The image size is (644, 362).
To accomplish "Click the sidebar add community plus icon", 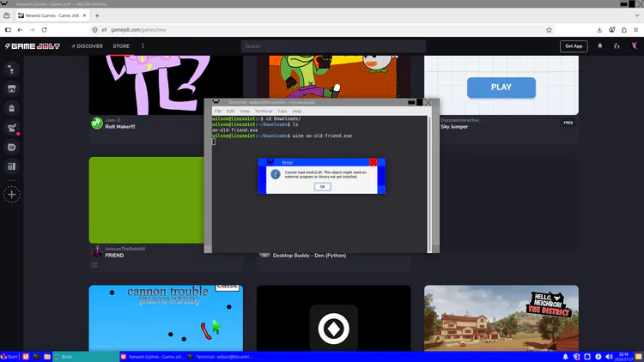I will 11,195.
